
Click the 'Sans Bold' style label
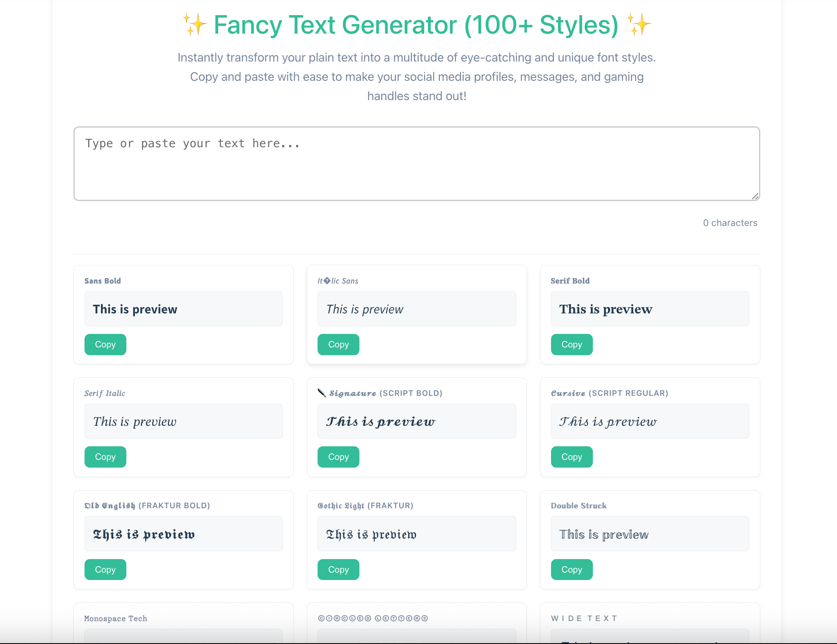[x=103, y=281]
